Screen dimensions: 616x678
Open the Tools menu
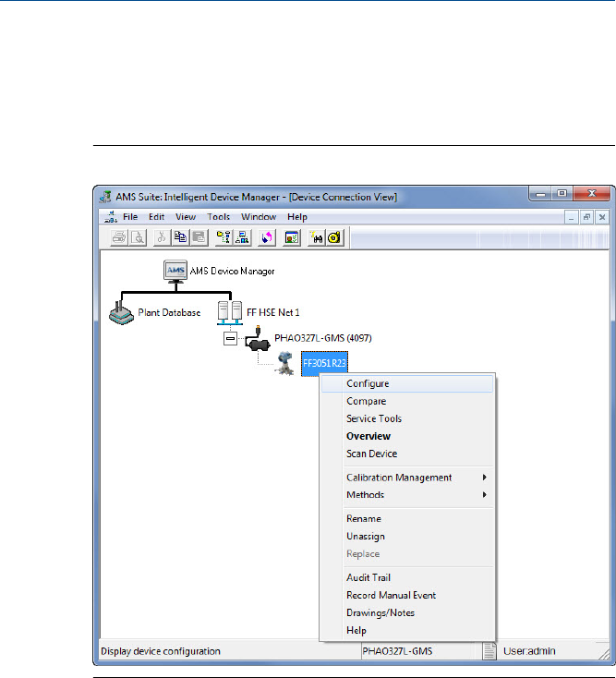point(218,217)
